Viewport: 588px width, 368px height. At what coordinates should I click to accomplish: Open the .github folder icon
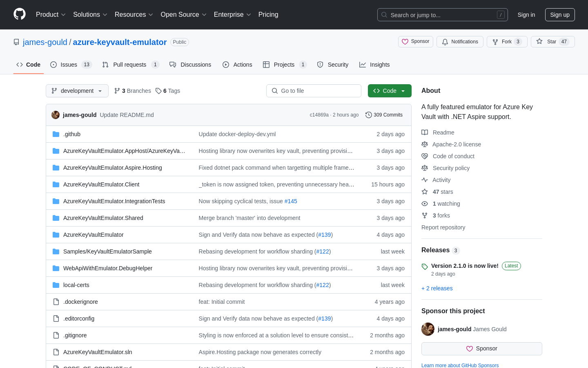[56, 134]
